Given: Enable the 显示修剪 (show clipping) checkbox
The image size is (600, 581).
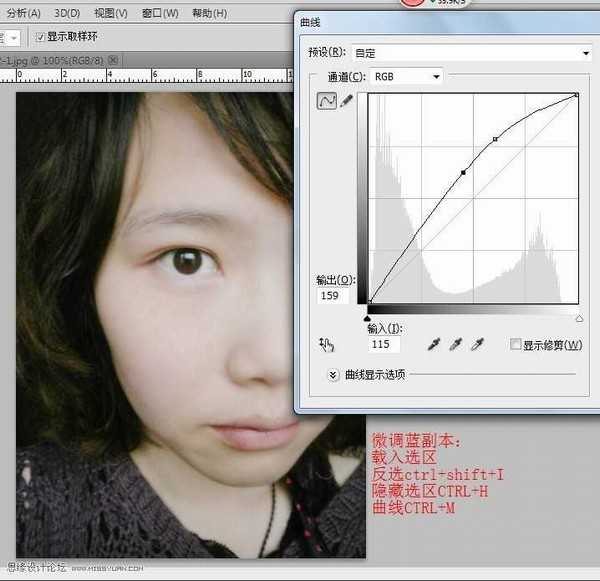Looking at the screenshot, I should coord(516,345).
